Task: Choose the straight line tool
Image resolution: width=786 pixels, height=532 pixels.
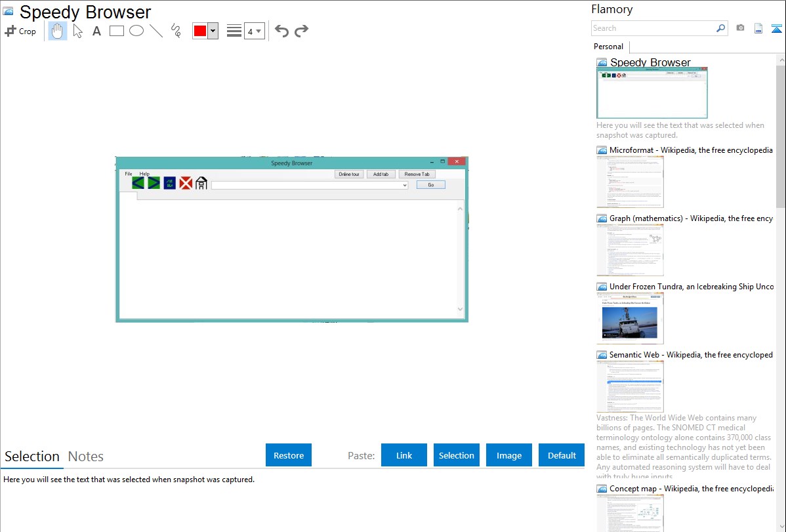Action: pyautogui.click(x=156, y=31)
